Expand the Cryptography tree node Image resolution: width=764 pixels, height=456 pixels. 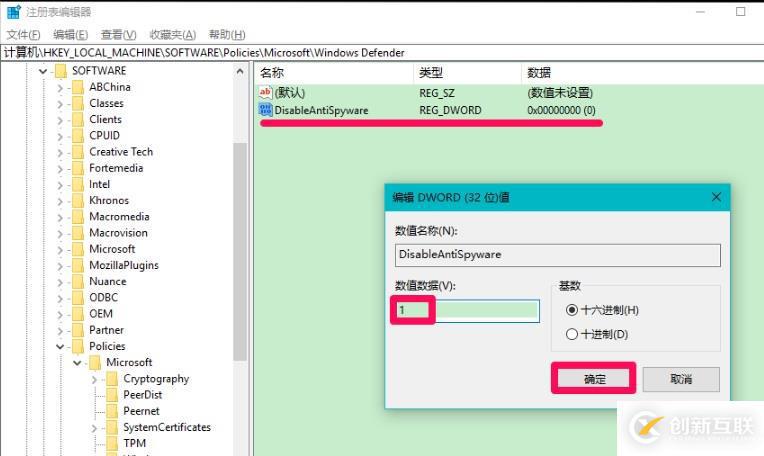(x=94, y=380)
